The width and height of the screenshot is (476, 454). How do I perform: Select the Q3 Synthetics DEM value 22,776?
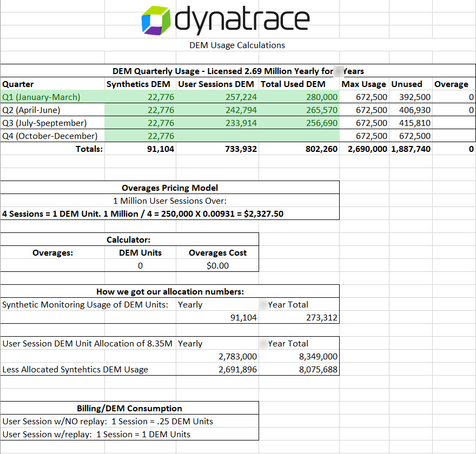[x=161, y=123]
